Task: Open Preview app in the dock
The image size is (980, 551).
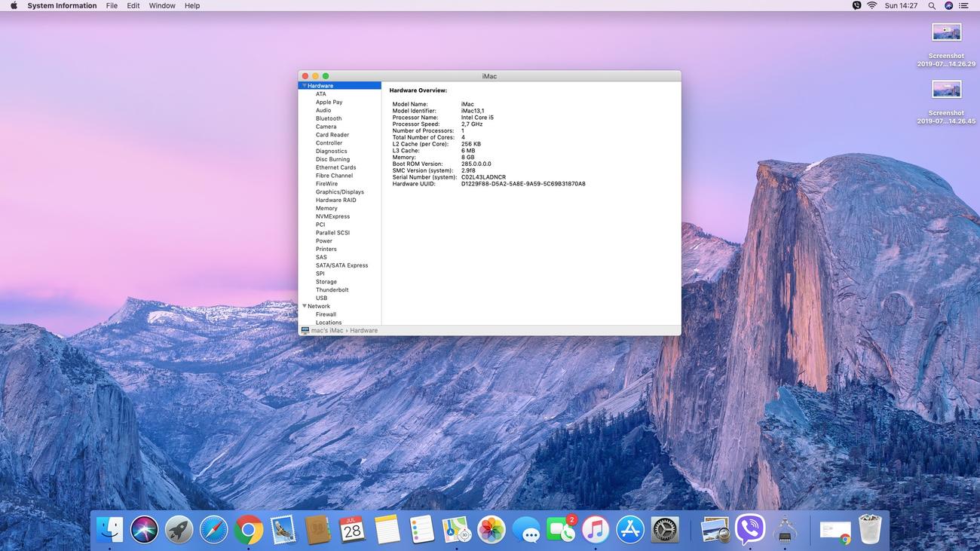Action: 715,530
